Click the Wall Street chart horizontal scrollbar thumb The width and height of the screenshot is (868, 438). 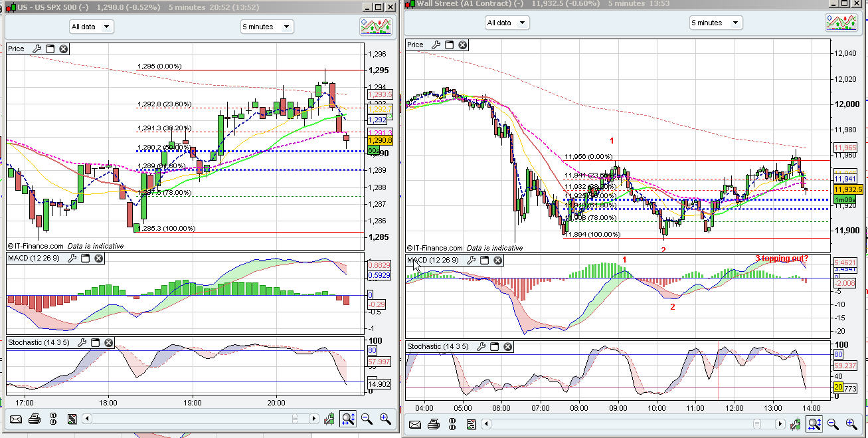pyautogui.click(x=757, y=423)
